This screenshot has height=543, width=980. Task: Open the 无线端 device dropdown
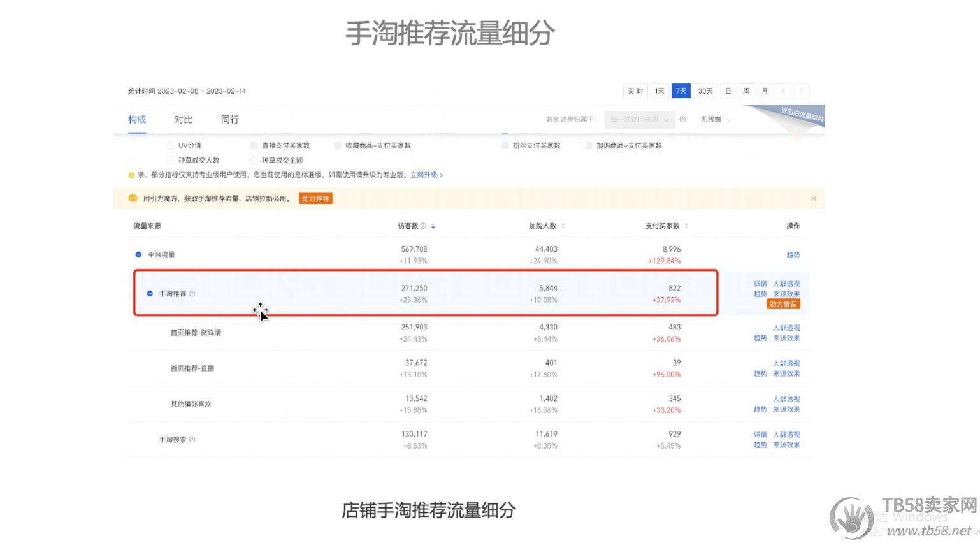716,120
